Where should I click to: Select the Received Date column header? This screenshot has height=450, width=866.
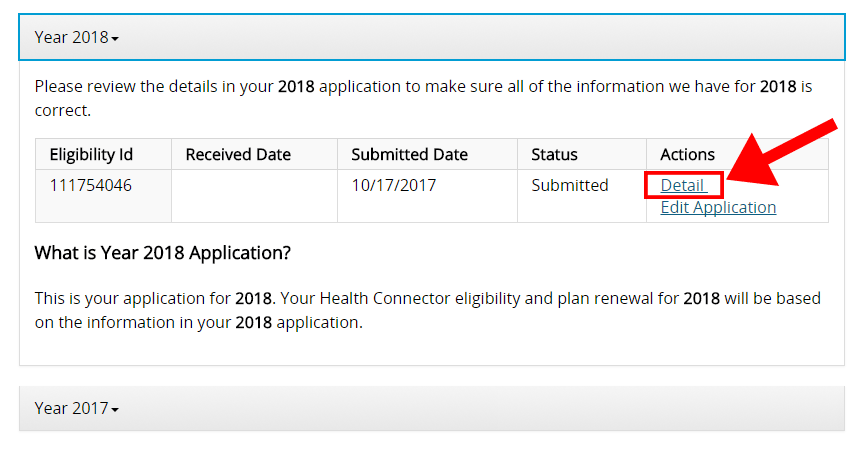pos(255,154)
